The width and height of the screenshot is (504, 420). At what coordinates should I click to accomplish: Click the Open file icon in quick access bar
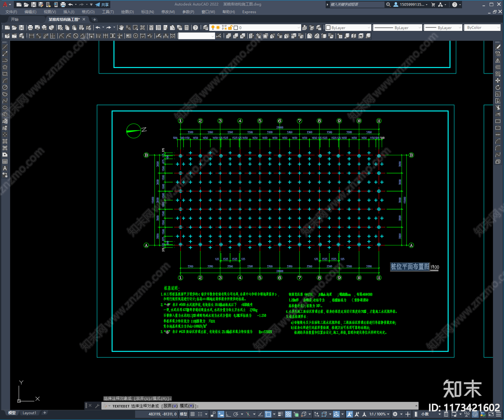pos(26,4)
